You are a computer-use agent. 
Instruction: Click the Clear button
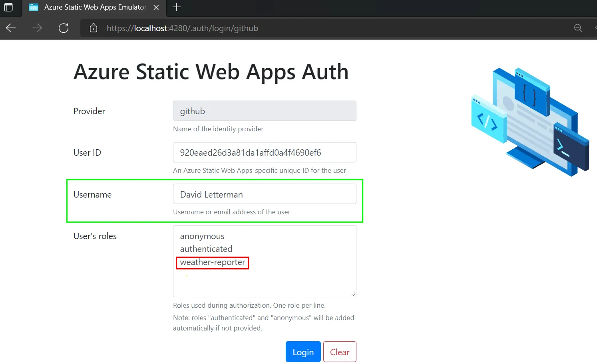pyautogui.click(x=340, y=352)
